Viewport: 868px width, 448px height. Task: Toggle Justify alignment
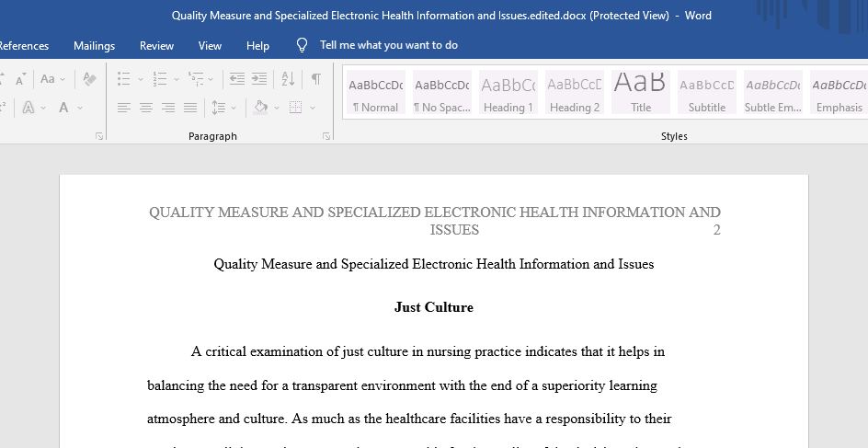[x=190, y=108]
